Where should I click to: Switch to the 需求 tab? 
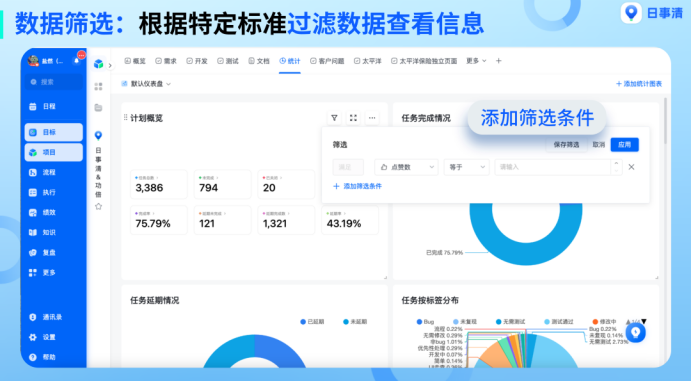pyautogui.click(x=166, y=61)
